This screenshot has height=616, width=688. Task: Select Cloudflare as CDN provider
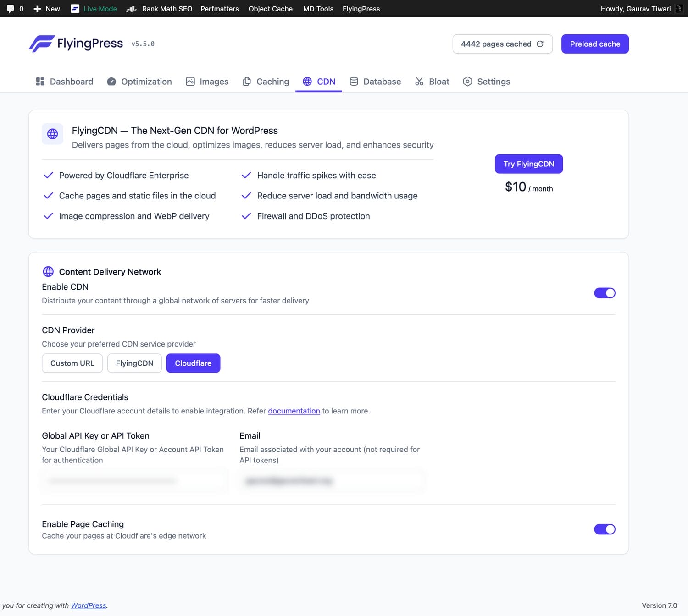193,363
